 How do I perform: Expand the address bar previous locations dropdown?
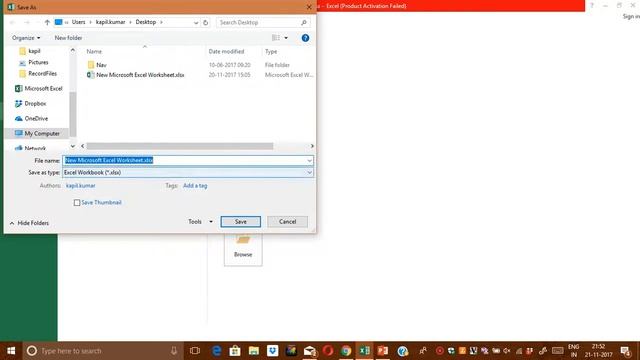pyautogui.click(x=196, y=22)
